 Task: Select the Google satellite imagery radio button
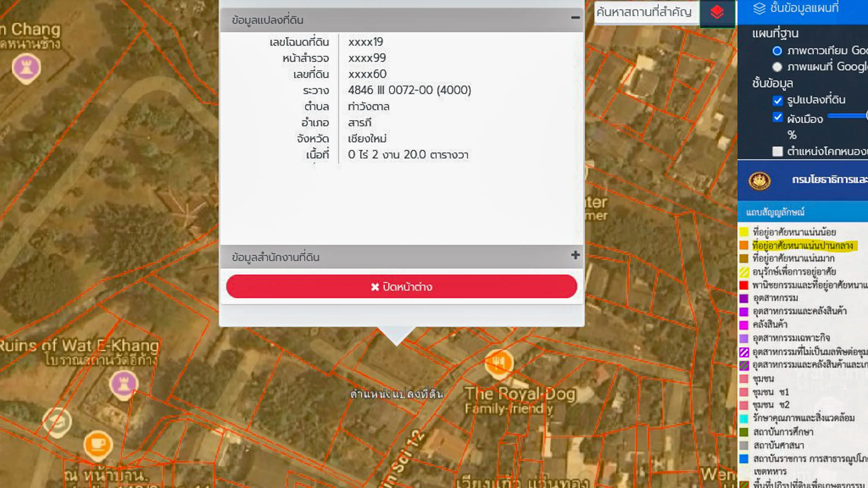[777, 51]
